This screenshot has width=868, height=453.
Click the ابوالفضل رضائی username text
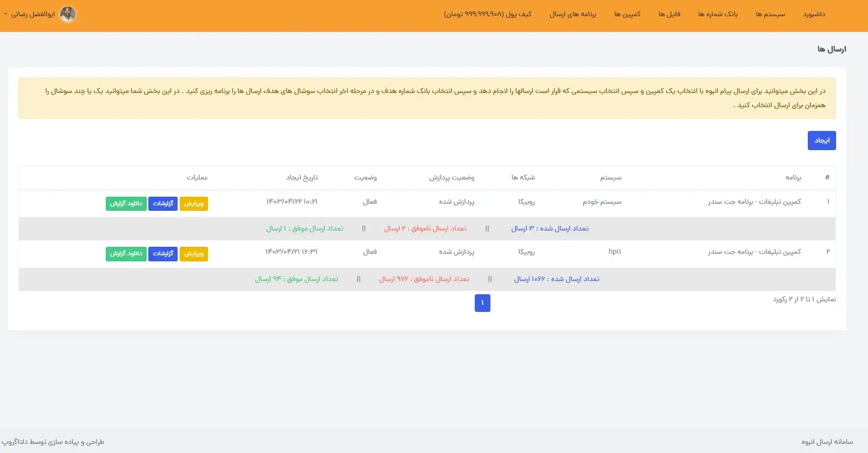33,14
